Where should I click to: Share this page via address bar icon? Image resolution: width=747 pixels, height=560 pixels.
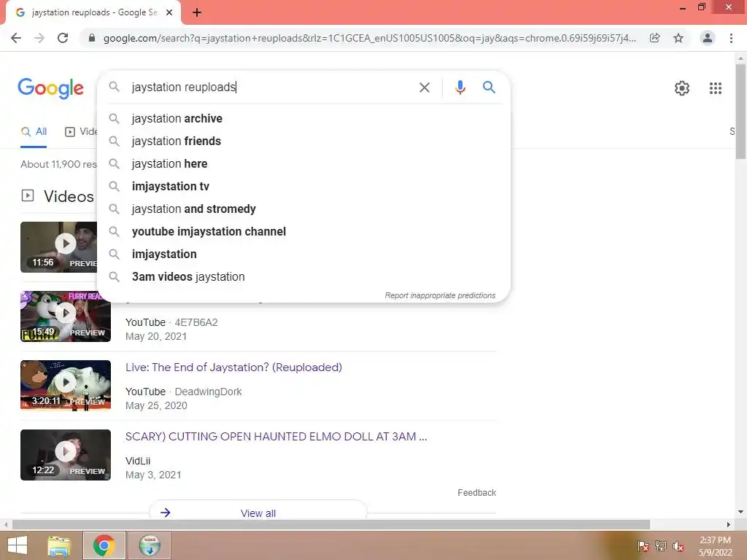[655, 38]
